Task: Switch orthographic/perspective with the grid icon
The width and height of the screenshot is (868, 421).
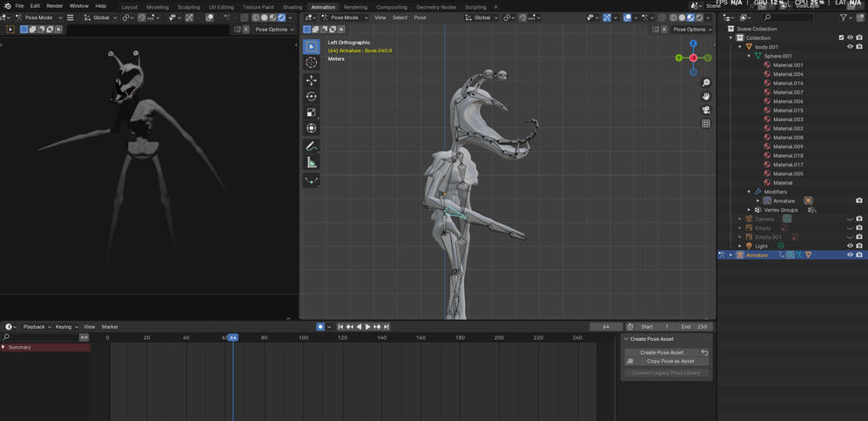Action: (x=706, y=124)
